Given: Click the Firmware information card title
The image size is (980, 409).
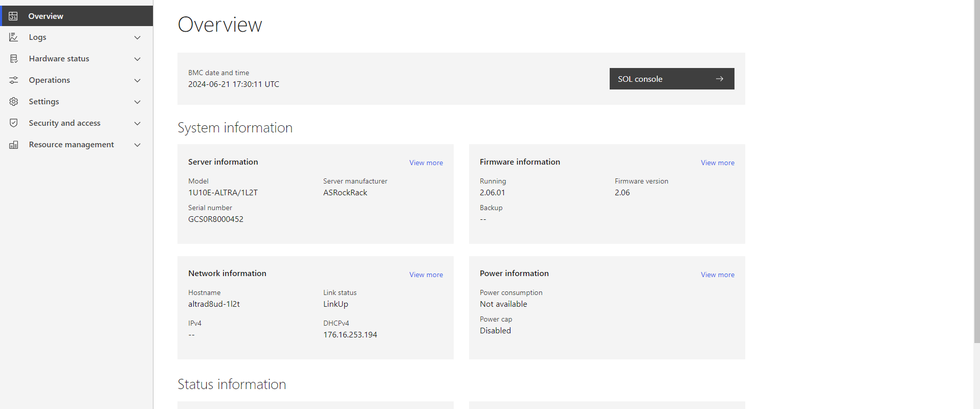Looking at the screenshot, I should [x=520, y=162].
